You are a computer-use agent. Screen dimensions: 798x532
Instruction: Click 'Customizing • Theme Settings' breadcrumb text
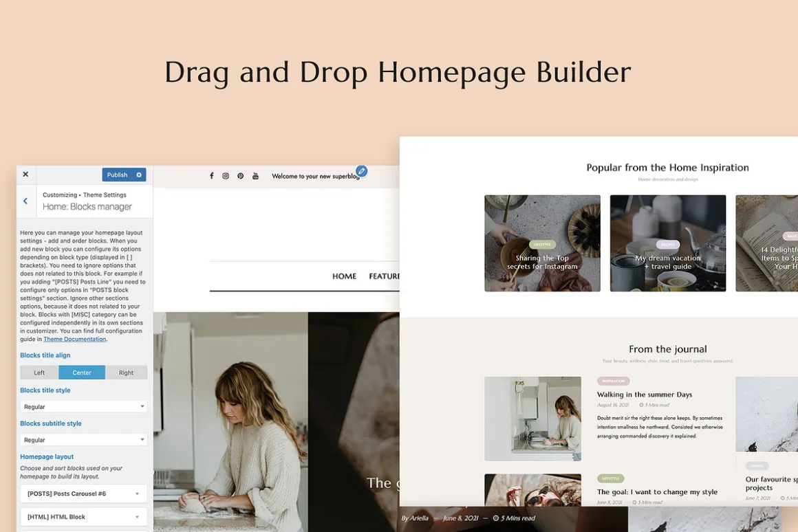(x=85, y=195)
